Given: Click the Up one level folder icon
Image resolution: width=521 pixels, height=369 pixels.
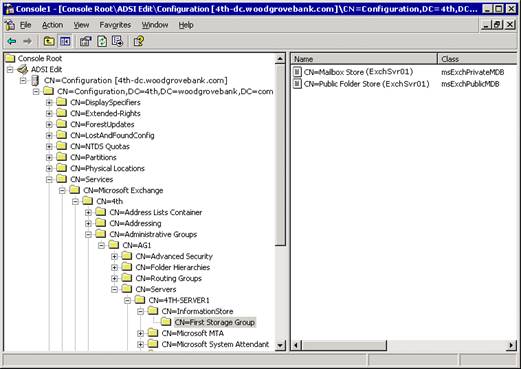Looking at the screenshot, I should coord(49,41).
